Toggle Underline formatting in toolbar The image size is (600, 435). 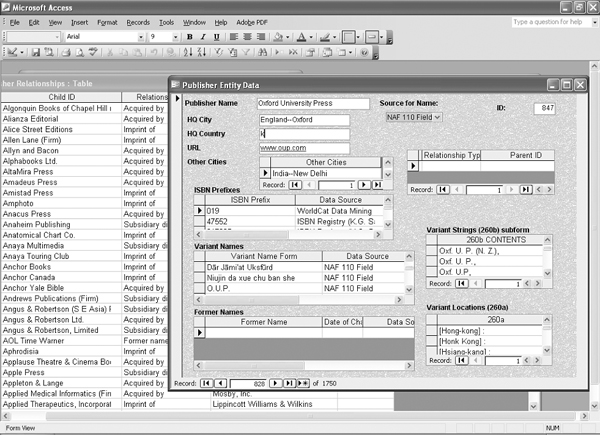pos(215,37)
